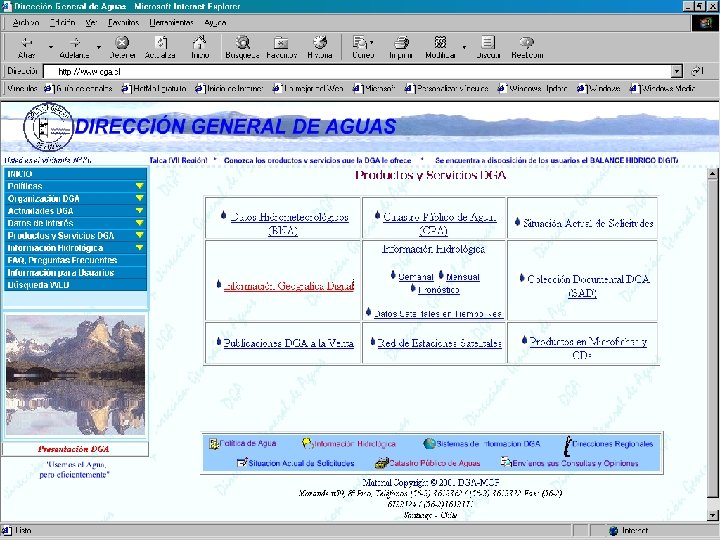This screenshot has width=720, height=540.
Task: Open the Discusión toolbar button
Action: coord(488,47)
